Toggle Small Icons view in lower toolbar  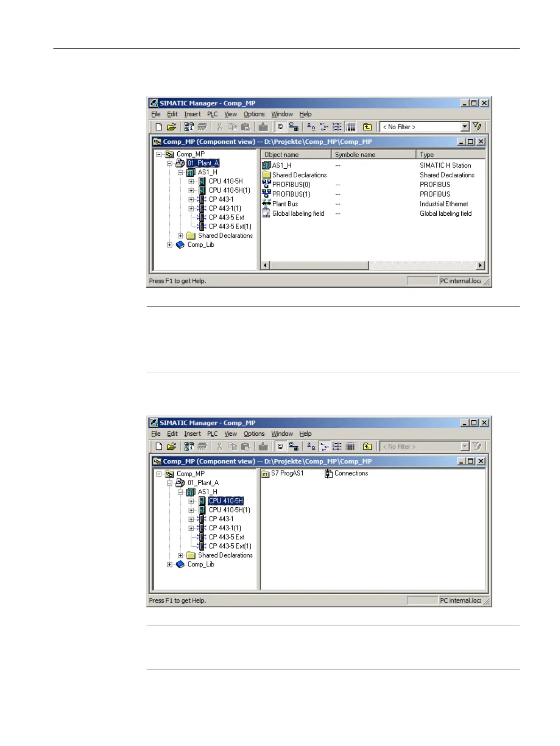pos(324,447)
